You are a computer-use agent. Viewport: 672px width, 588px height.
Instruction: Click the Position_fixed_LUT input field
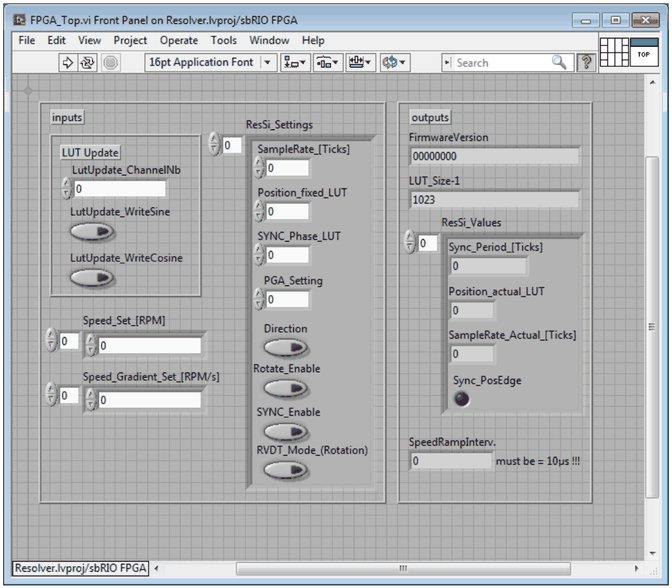pos(287,211)
